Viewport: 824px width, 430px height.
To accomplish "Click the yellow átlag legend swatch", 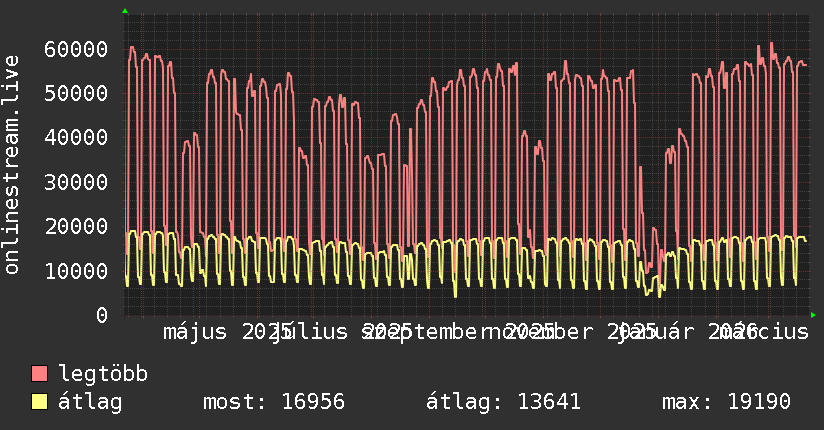I will click(x=39, y=401).
